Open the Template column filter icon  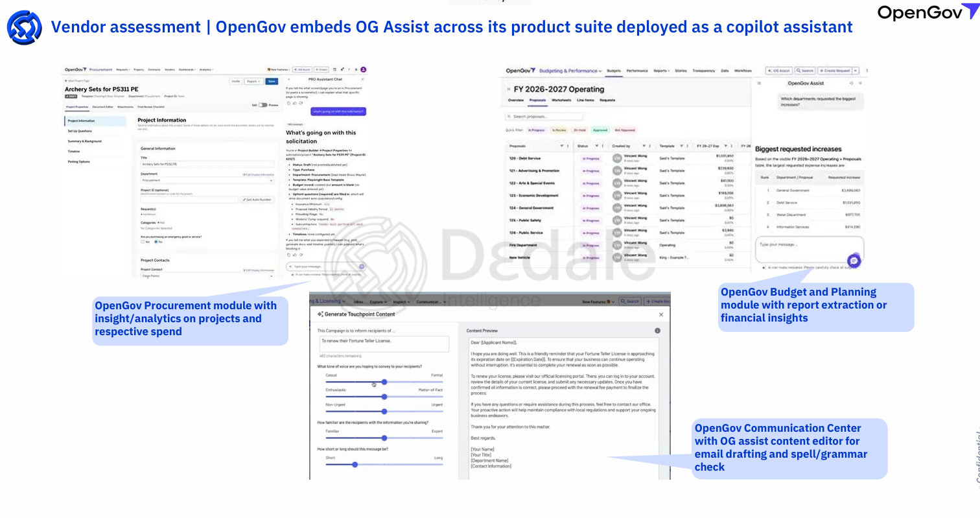[682, 146]
